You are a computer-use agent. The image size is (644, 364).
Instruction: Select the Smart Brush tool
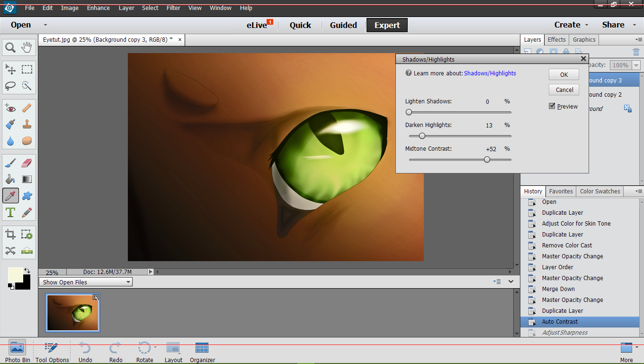tap(10, 124)
